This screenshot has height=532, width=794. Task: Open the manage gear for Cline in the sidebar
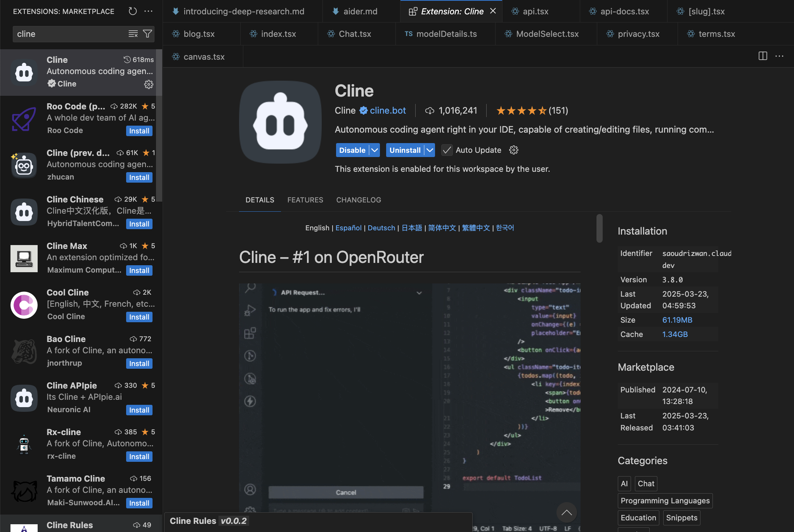149,84
